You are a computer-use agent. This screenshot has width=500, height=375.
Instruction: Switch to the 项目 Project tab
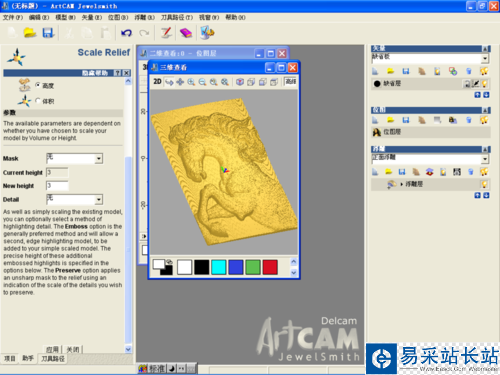10,358
